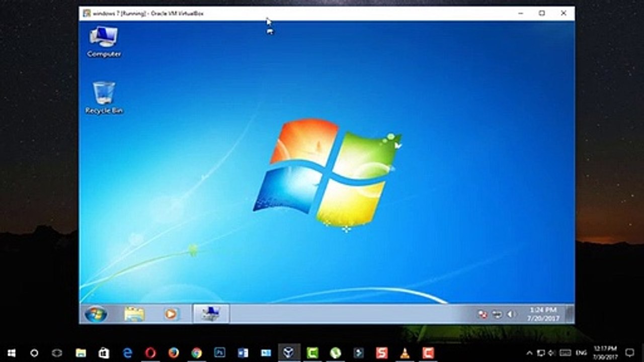Launch Microsoft Edge from host taskbar
This screenshot has width=644, height=362.
[x=127, y=353]
